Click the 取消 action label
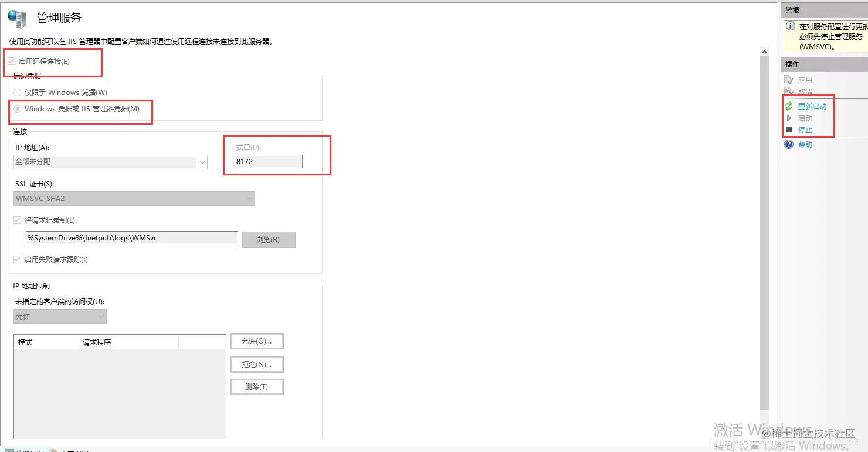 [805, 92]
